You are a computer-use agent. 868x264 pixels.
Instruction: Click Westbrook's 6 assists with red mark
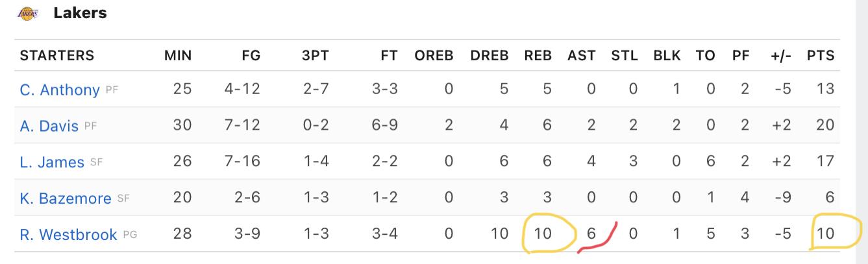coord(591,234)
